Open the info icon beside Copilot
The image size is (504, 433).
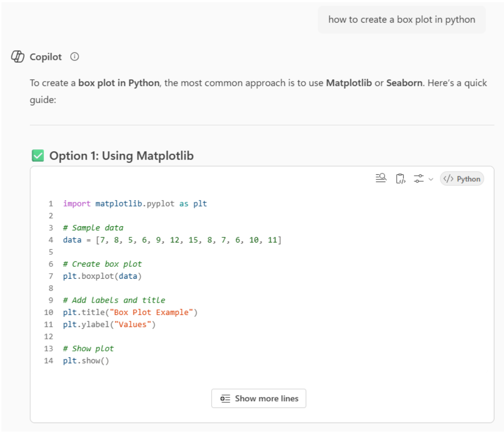coord(75,57)
